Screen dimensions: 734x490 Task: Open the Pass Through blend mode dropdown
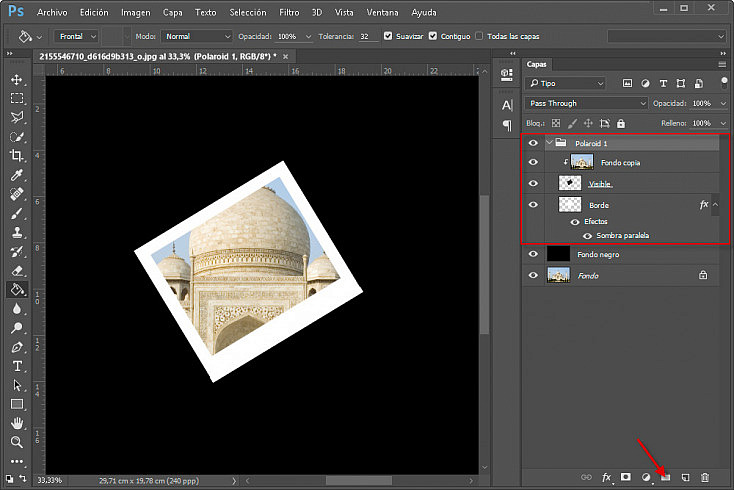tap(586, 103)
